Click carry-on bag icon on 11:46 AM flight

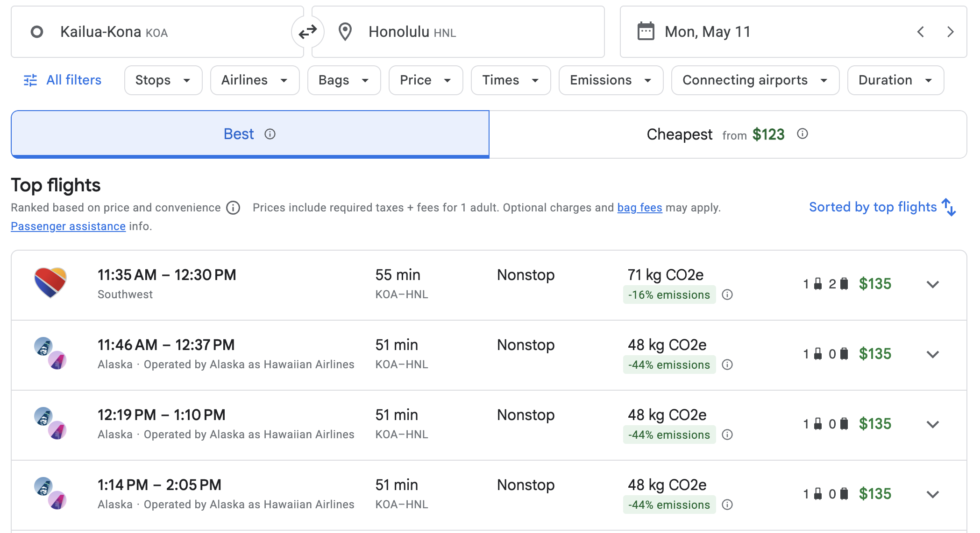coord(818,354)
